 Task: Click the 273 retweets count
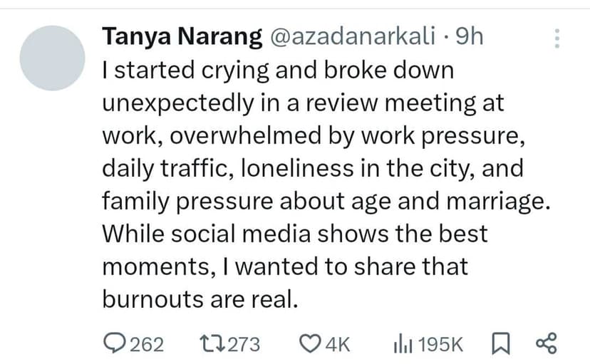pyautogui.click(x=244, y=345)
